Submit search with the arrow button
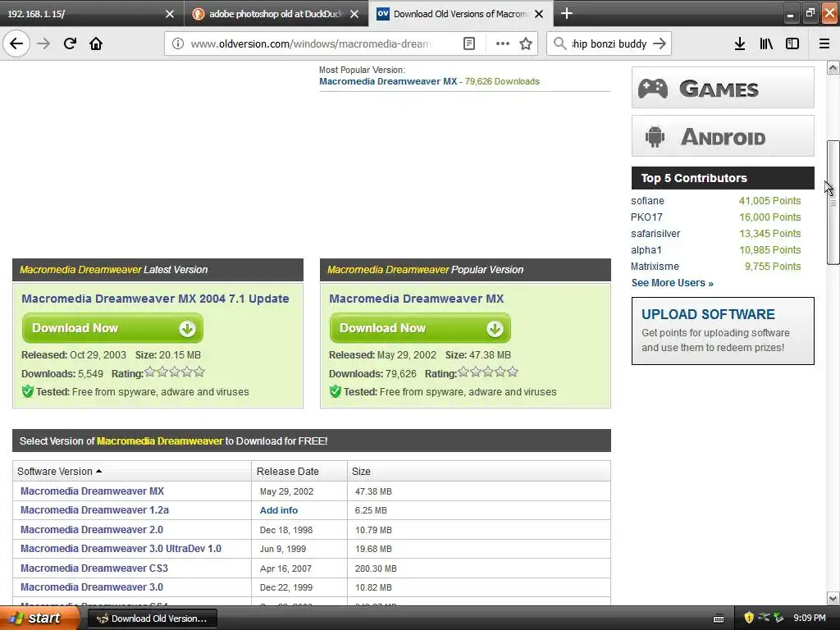 pyautogui.click(x=660, y=43)
